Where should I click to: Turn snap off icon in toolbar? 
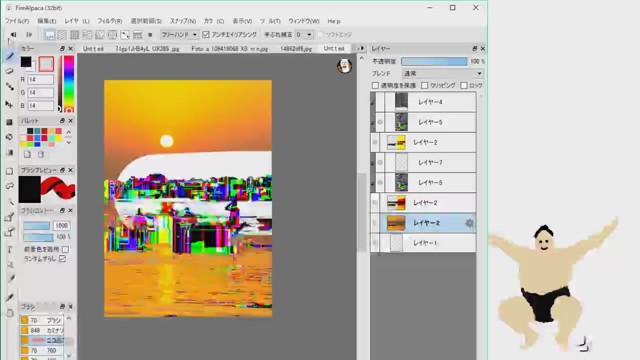[49, 35]
